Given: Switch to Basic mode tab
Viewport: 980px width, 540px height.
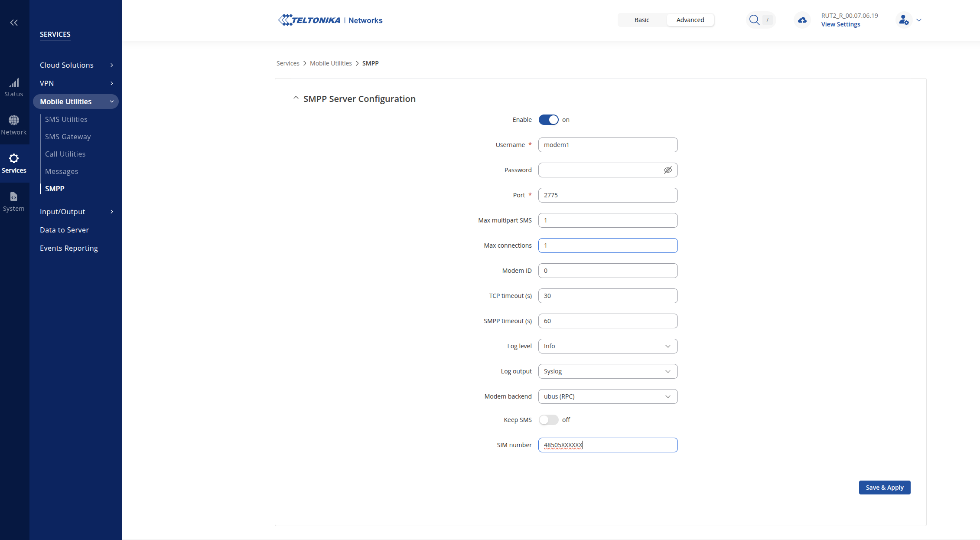Looking at the screenshot, I should pos(641,20).
